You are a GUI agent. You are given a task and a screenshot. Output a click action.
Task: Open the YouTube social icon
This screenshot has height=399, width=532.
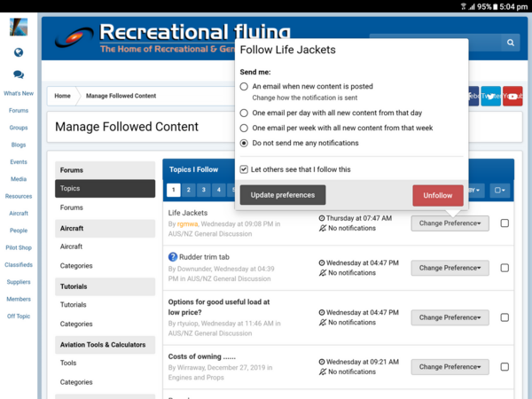(x=512, y=96)
